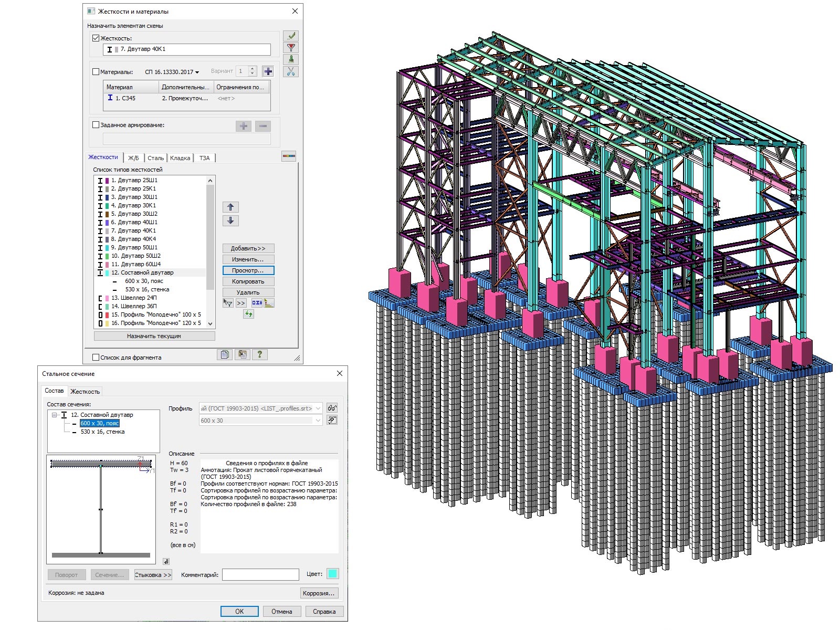840x630 pixels.
Task: Collapse the 12. Составной двутавр tree node
Action: [54, 415]
